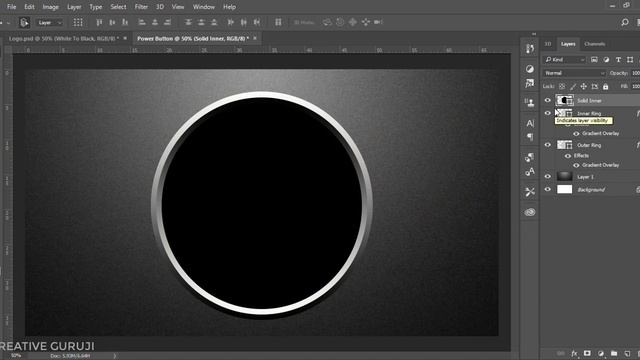Open the Tool Presets panel icon
This screenshot has height=360, width=640.
(x=530, y=191)
